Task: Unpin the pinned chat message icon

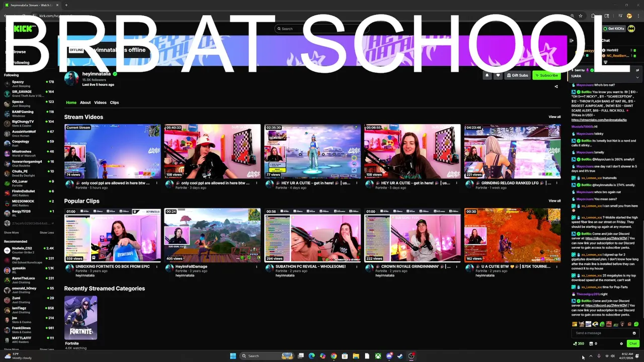Action: 637,70
